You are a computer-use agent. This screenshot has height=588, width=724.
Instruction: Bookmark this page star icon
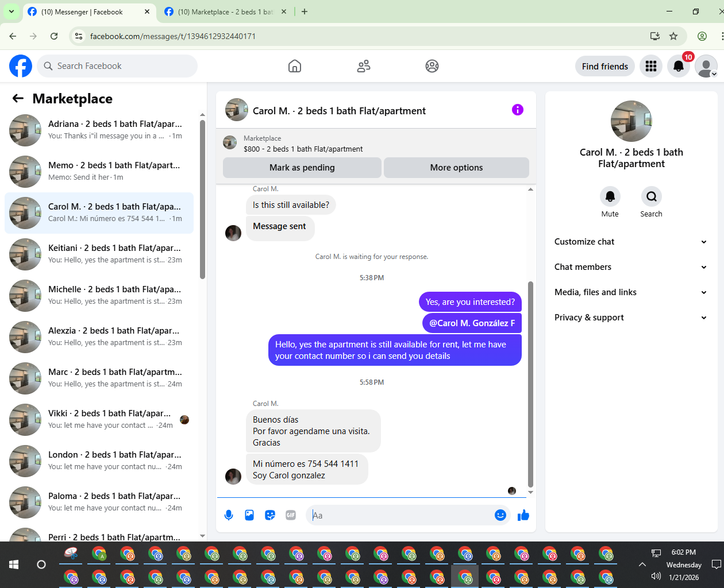(673, 36)
